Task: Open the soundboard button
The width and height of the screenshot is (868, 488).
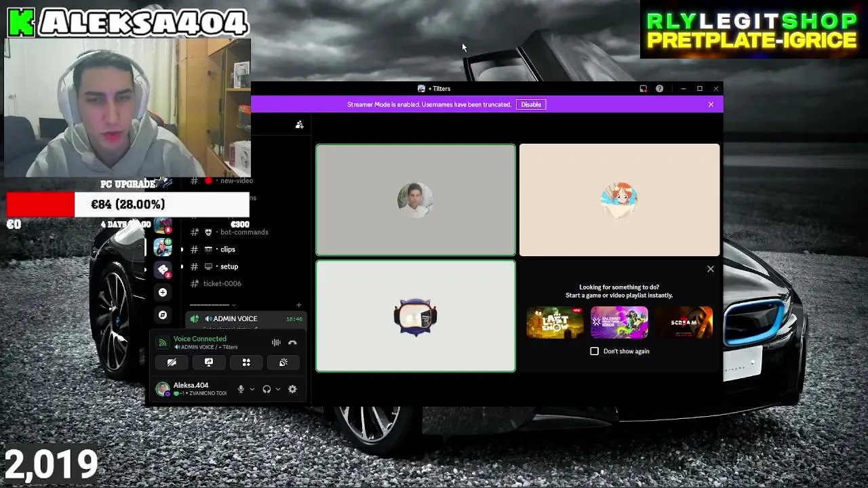Action: [283, 363]
